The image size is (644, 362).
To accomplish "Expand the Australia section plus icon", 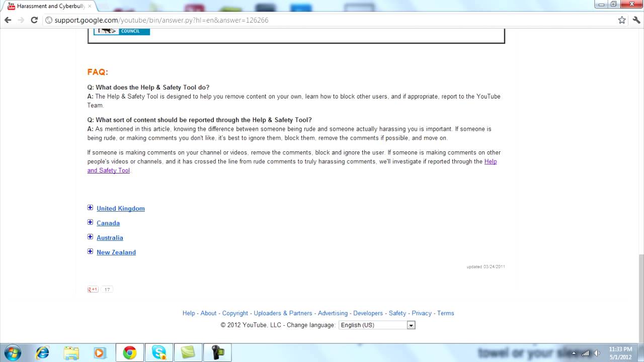I will [x=90, y=237].
